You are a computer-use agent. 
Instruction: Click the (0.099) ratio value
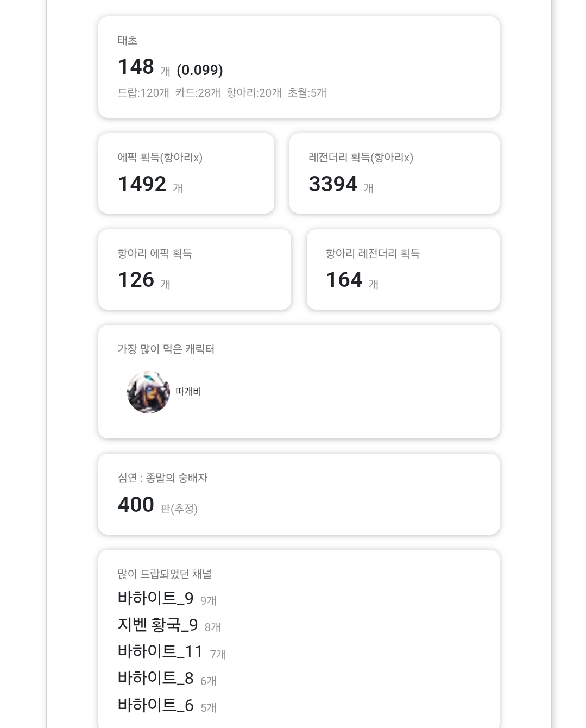[200, 70]
